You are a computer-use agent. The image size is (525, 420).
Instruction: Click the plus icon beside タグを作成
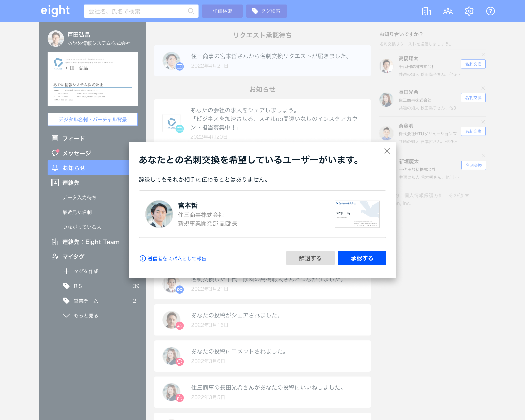click(66, 271)
